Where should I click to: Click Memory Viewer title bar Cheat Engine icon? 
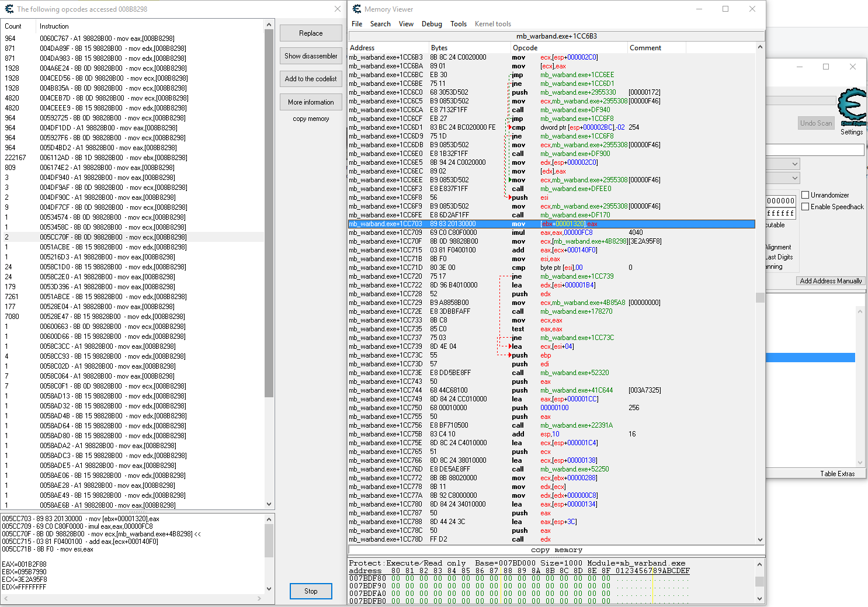357,9
